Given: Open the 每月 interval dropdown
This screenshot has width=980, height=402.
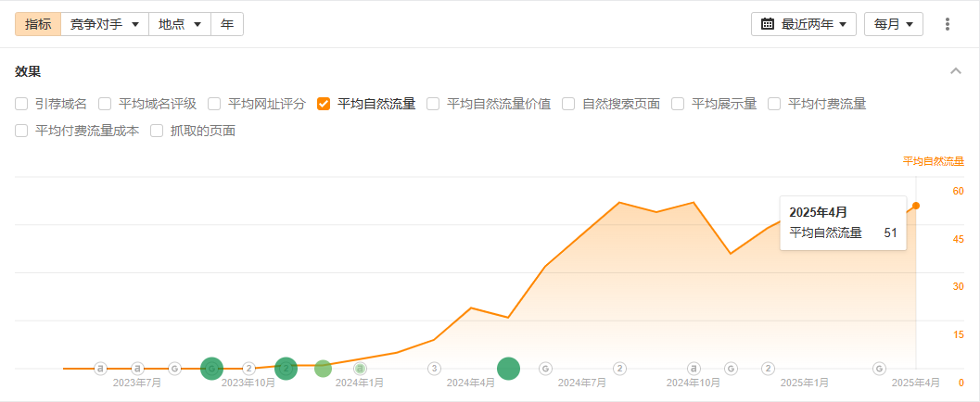Looking at the screenshot, I should tap(894, 24).
